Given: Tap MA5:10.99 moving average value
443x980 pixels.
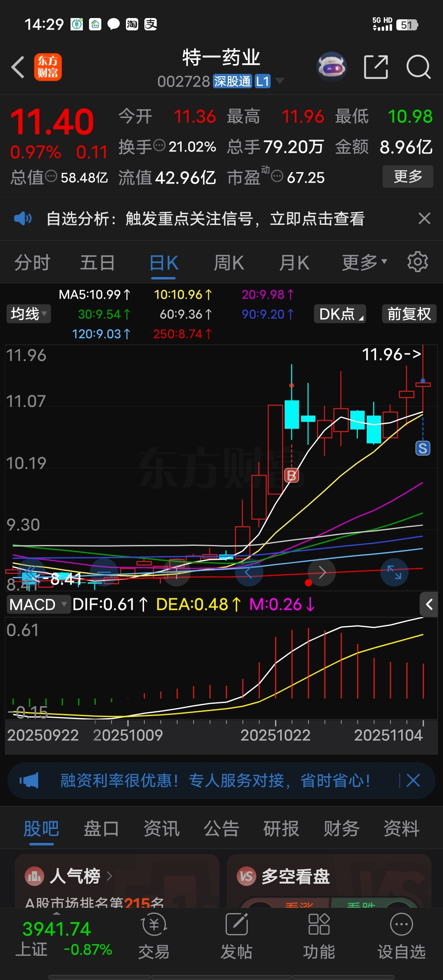Looking at the screenshot, I should 94,294.
